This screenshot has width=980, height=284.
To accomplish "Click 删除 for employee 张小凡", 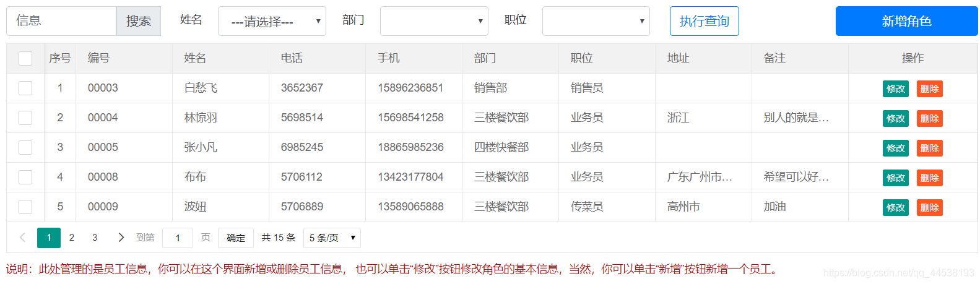I will tap(930, 148).
